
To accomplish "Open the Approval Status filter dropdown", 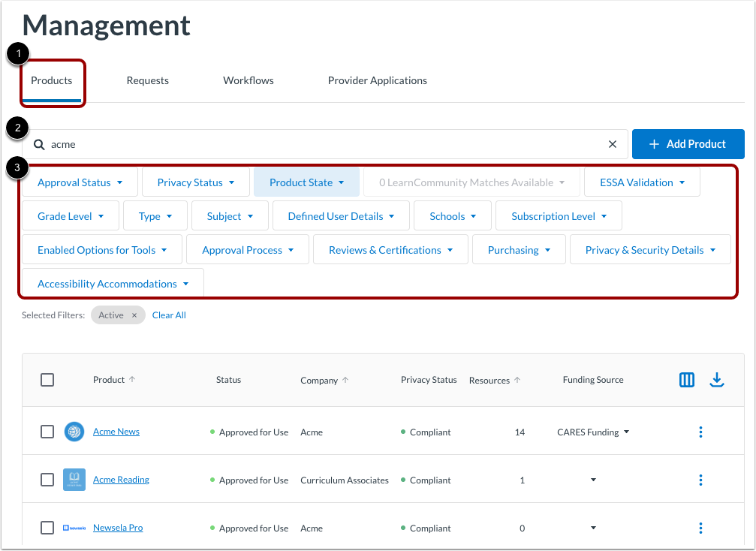I will [x=79, y=182].
